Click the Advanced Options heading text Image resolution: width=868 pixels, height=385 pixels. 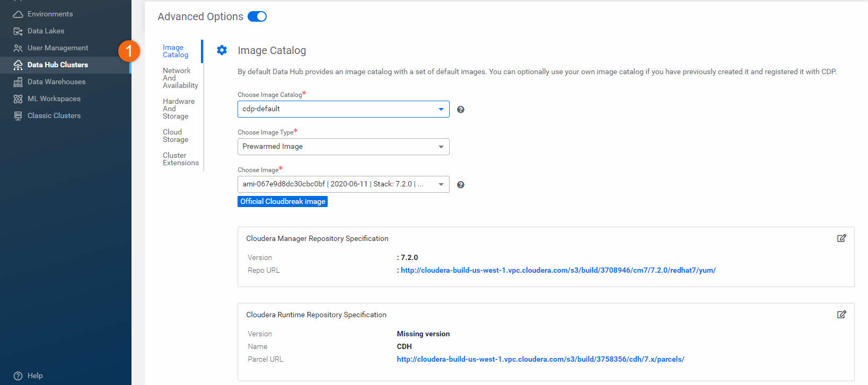pyautogui.click(x=200, y=16)
